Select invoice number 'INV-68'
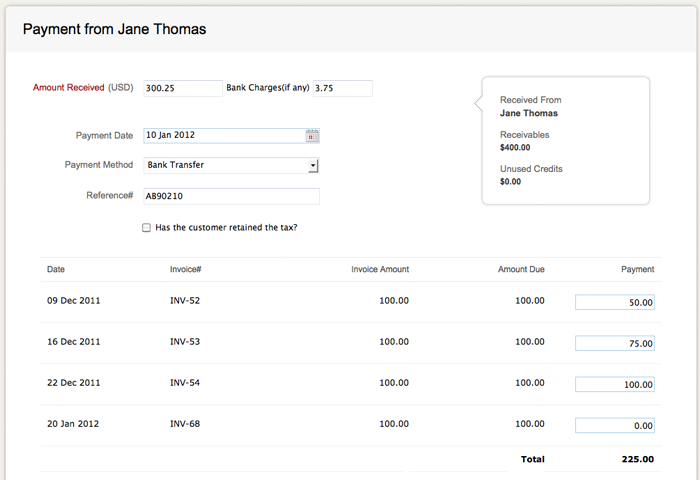 click(x=185, y=424)
